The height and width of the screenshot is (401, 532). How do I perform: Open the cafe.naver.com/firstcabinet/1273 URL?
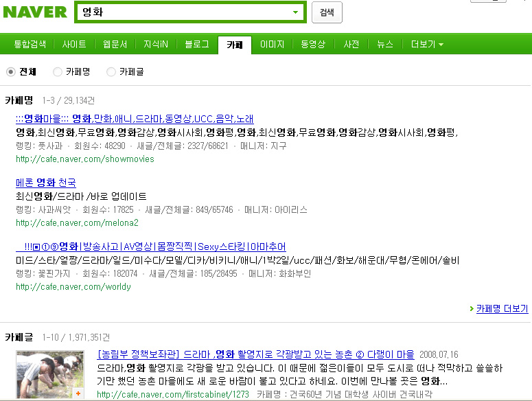(x=173, y=394)
